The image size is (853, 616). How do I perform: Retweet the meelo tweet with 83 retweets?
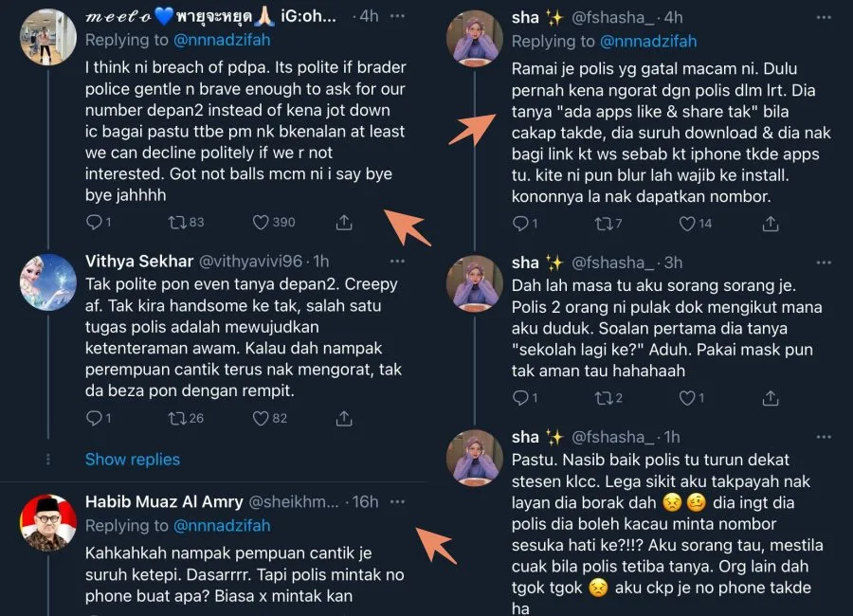(x=177, y=222)
